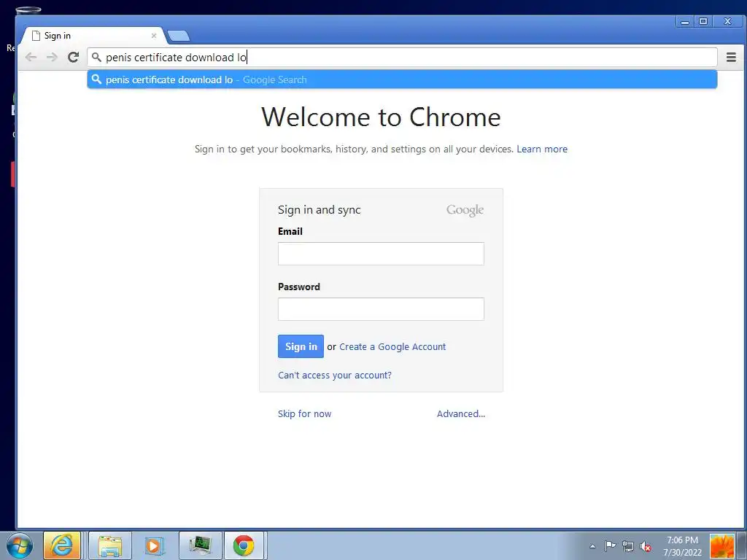This screenshot has width=747, height=560.
Task: Open the monitor app icon on taskbar
Action: point(200,545)
